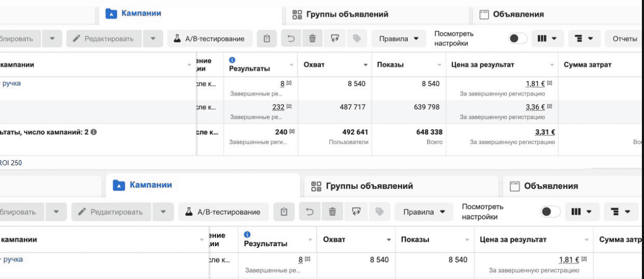The width and height of the screenshot is (644, 279).
Task: Click the lower Редактировать button
Action: click(x=111, y=212)
